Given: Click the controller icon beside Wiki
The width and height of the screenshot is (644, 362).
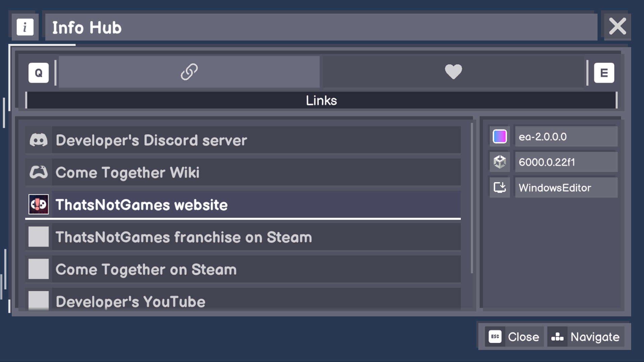Looking at the screenshot, I should pos(39,173).
